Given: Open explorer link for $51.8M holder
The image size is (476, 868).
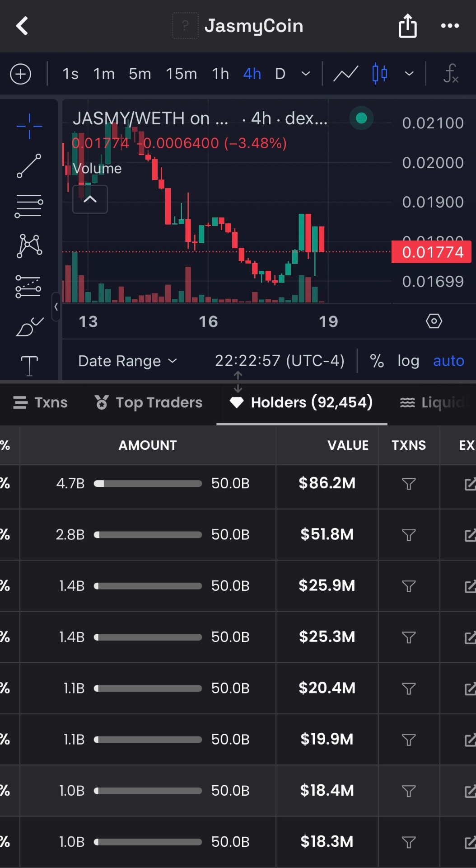Looking at the screenshot, I should [x=470, y=535].
